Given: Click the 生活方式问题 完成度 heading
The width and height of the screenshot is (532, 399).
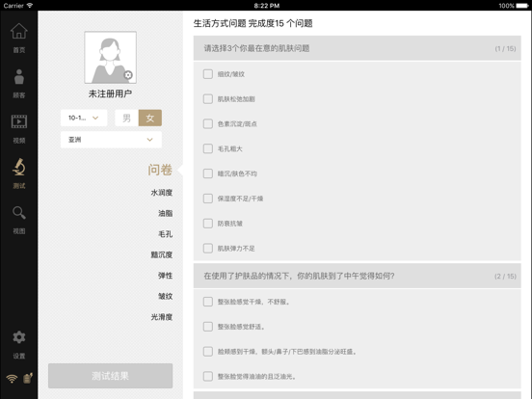Looking at the screenshot, I should pyautogui.click(x=253, y=23).
